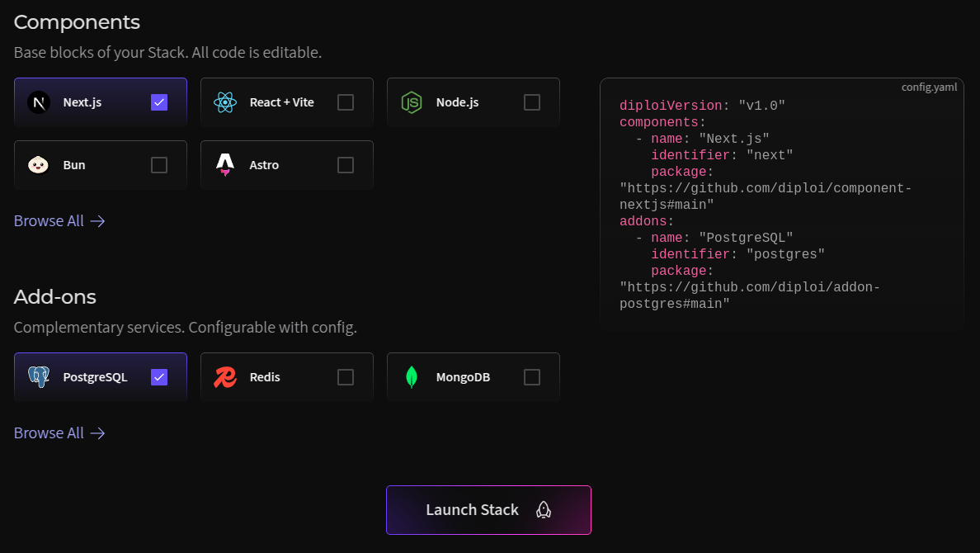
Task: Check the Bun checkbox
Action: (x=159, y=164)
